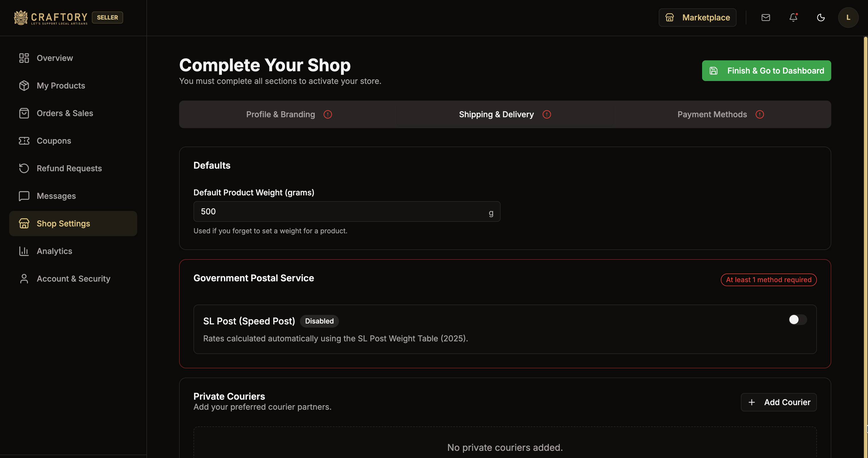Screen dimensions: 868x458
Task: Toggle dark mode with the moon icon
Action: coord(820,18)
